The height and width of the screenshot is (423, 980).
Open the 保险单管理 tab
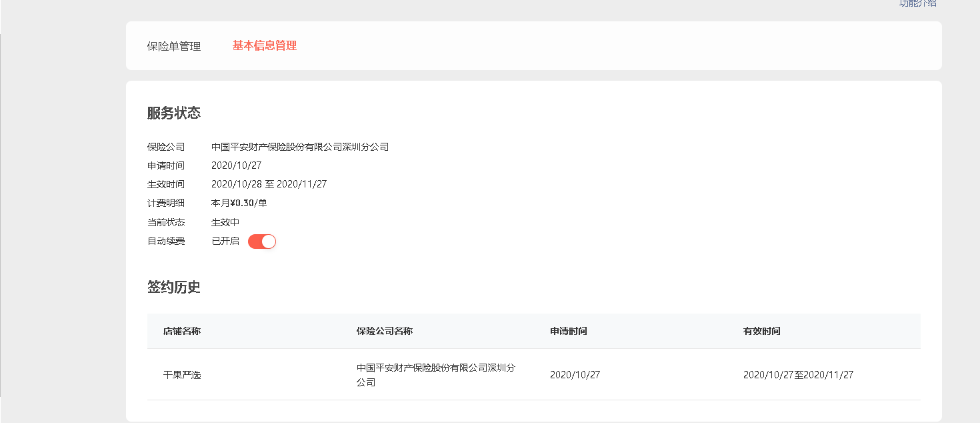pyautogui.click(x=174, y=47)
